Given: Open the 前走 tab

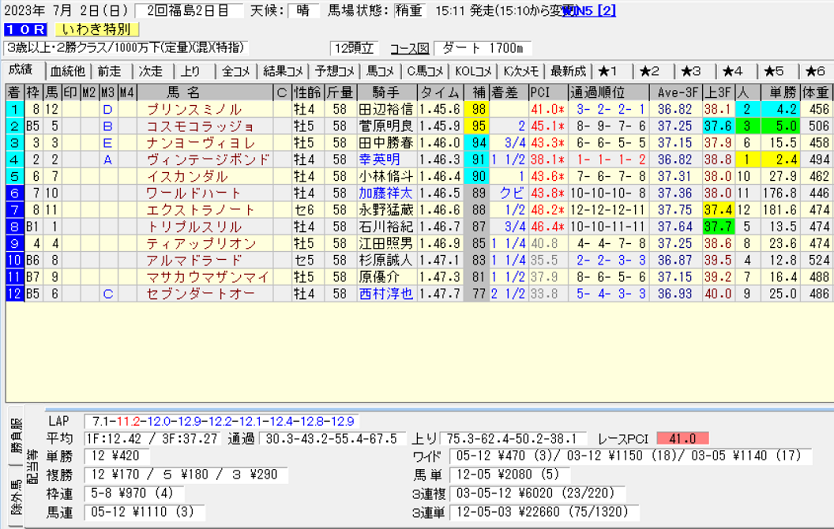Looking at the screenshot, I should point(109,71).
